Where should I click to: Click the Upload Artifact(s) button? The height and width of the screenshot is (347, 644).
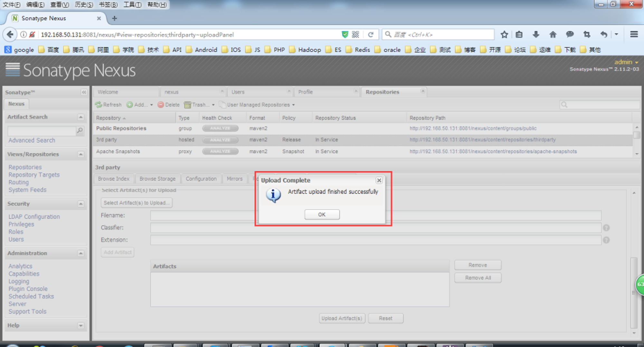coord(342,318)
